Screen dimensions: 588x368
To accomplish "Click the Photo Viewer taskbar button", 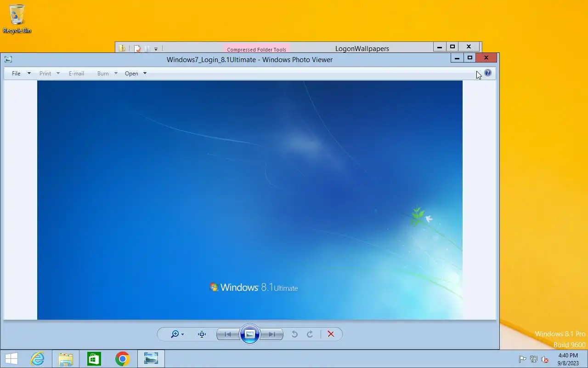I will pos(151,359).
